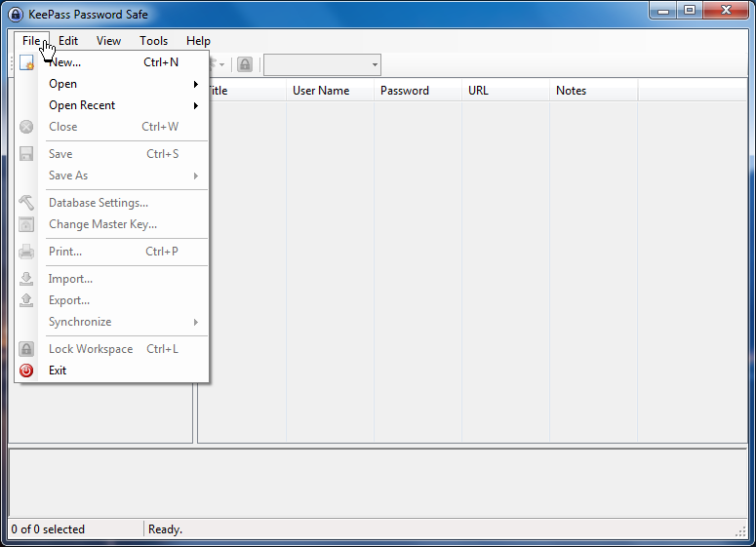Click the floppy disk icon beside Save
The height and width of the screenshot is (547, 756).
click(26, 154)
